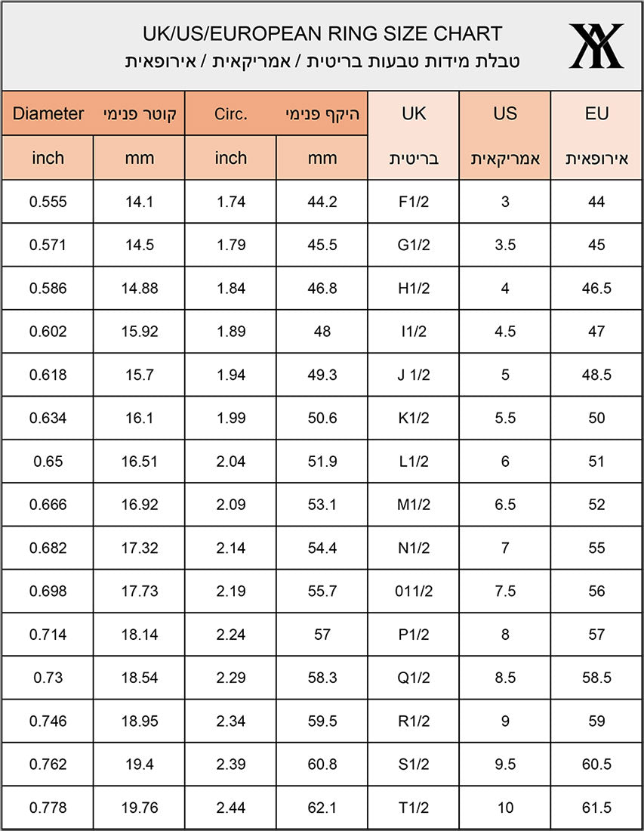Select the EU size 61.5 cell
Viewport: 644px width, 831px height.
tap(596, 808)
